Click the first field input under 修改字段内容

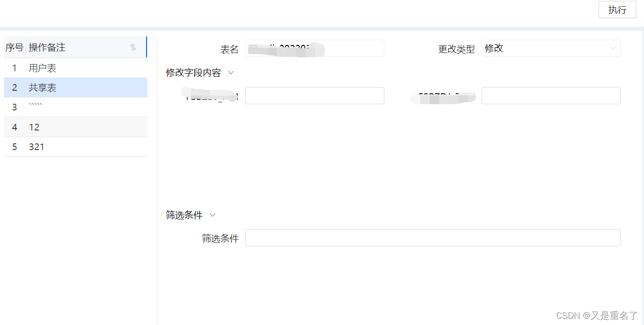pyautogui.click(x=315, y=96)
